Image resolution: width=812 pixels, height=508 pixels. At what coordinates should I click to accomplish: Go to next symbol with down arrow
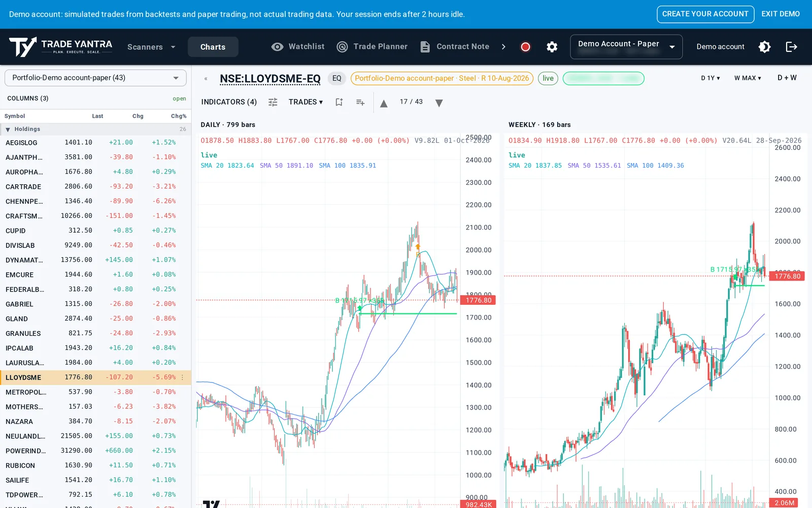click(x=439, y=103)
